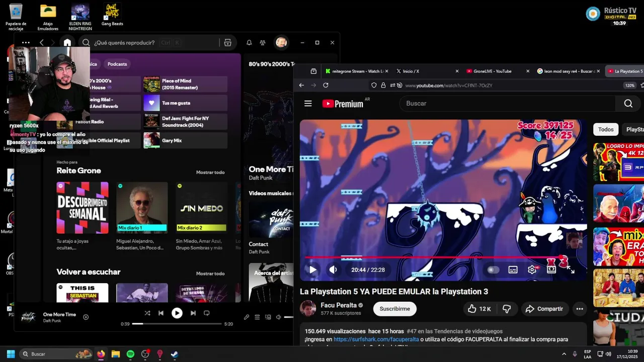Click the Spotify track progress bar

[177, 324]
